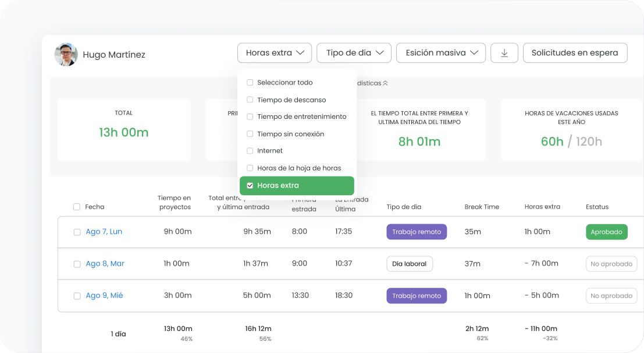Uncheck the highlighted Horas extra item
This screenshot has height=353, width=644.
click(x=250, y=186)
